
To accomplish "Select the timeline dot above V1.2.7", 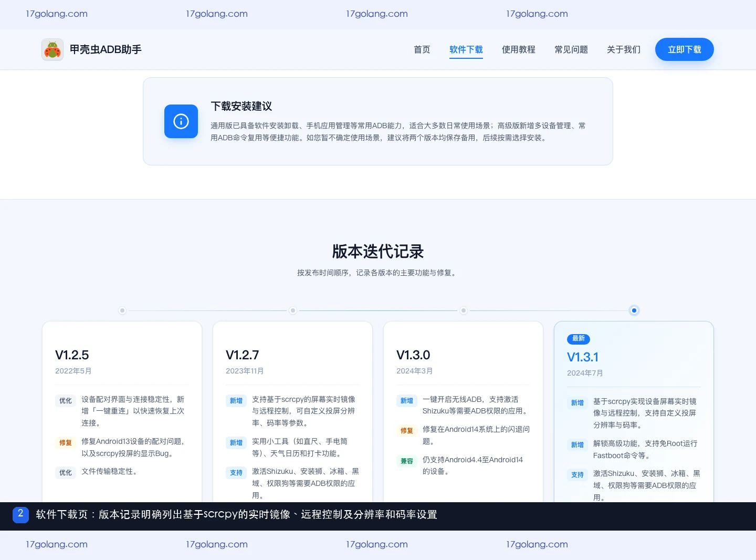I will (x=293, y=310).
